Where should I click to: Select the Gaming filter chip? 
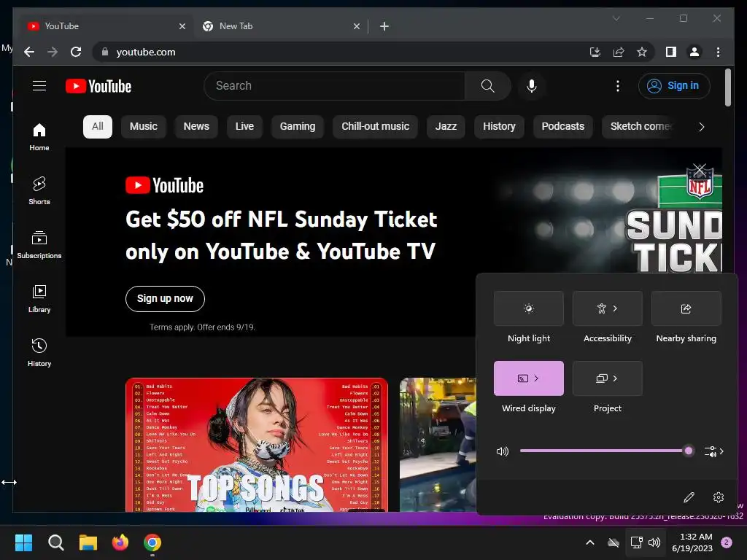pos(298,127)
